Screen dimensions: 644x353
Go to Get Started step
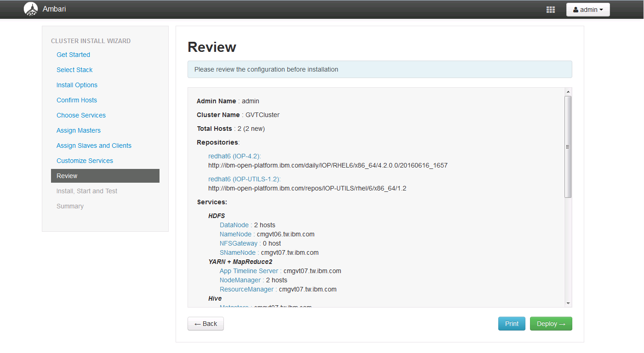73,55
